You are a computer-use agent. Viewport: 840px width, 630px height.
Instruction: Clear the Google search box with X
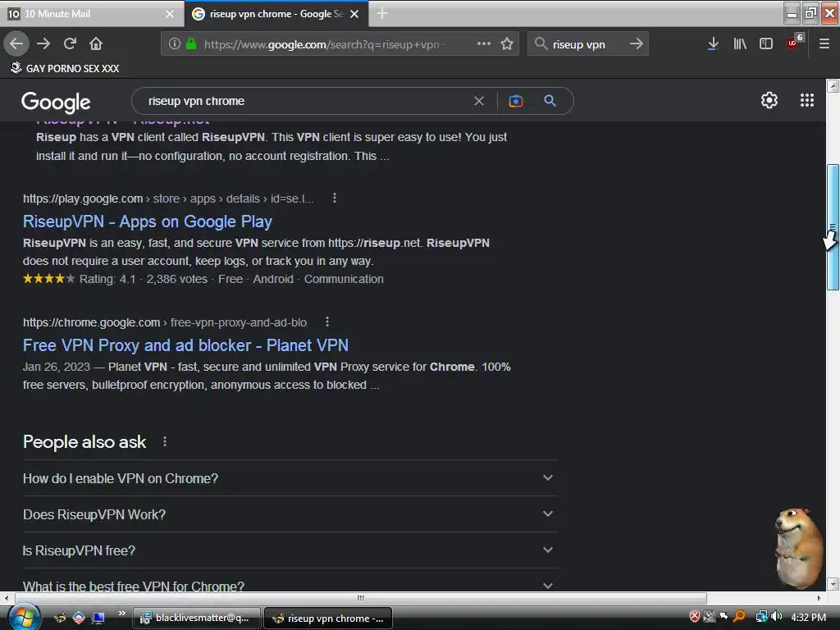click(479, 101)
